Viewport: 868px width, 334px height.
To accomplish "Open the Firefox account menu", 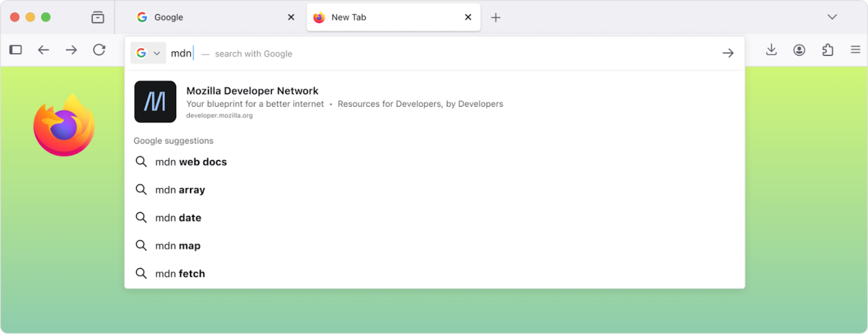I will 799,50.
